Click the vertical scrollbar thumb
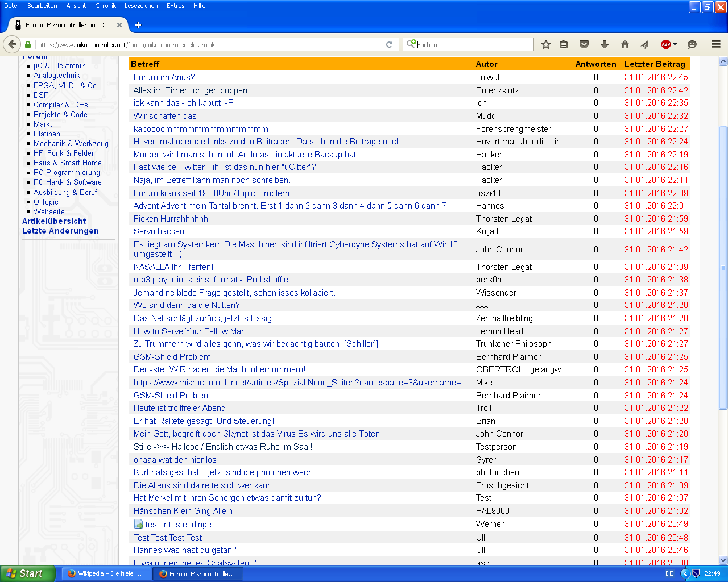Screen dimensions: 728x582 click(x=723, y=267)
